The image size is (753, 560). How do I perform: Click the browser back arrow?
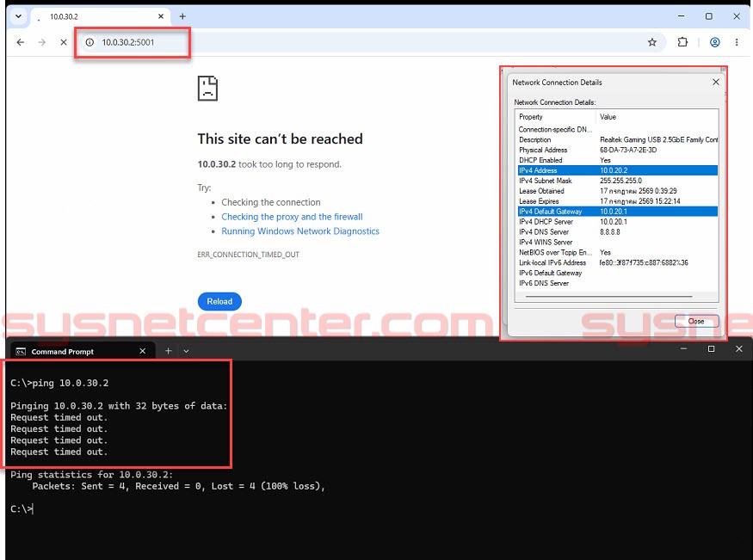[x=20, y=42]
